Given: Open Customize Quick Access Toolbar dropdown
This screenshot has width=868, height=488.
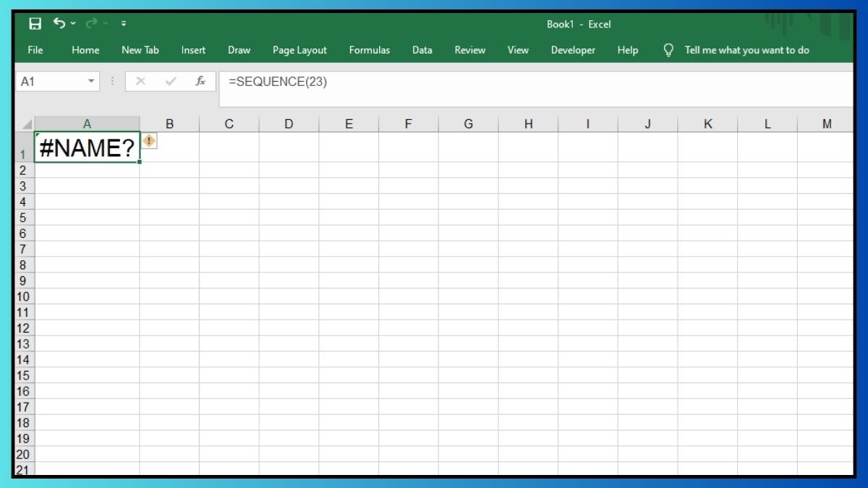Looking at the screenshot, I should click(124, 24).
